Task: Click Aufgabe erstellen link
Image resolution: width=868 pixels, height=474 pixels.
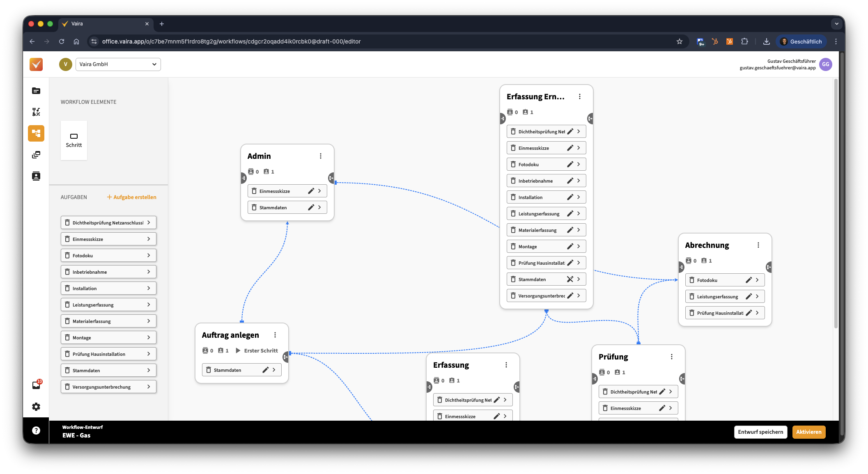Action: tap(131, 197)
